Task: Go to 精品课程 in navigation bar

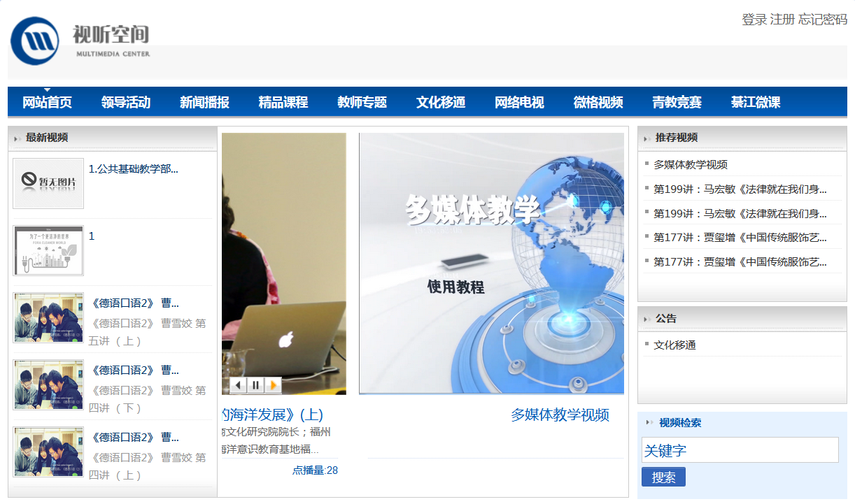Action: (283, 103)
